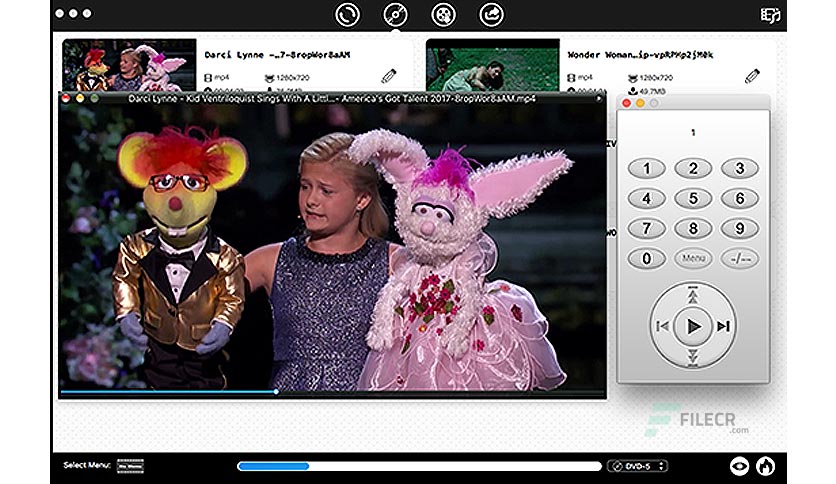Minimize the remote control panel window
This screenshot has width=836, height=484.
pyautogui.click(x=640, y=103)
